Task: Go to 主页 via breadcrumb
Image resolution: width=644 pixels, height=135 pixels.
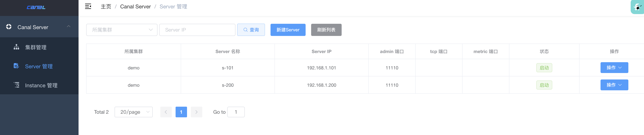Action: click(x=106, y=6)
